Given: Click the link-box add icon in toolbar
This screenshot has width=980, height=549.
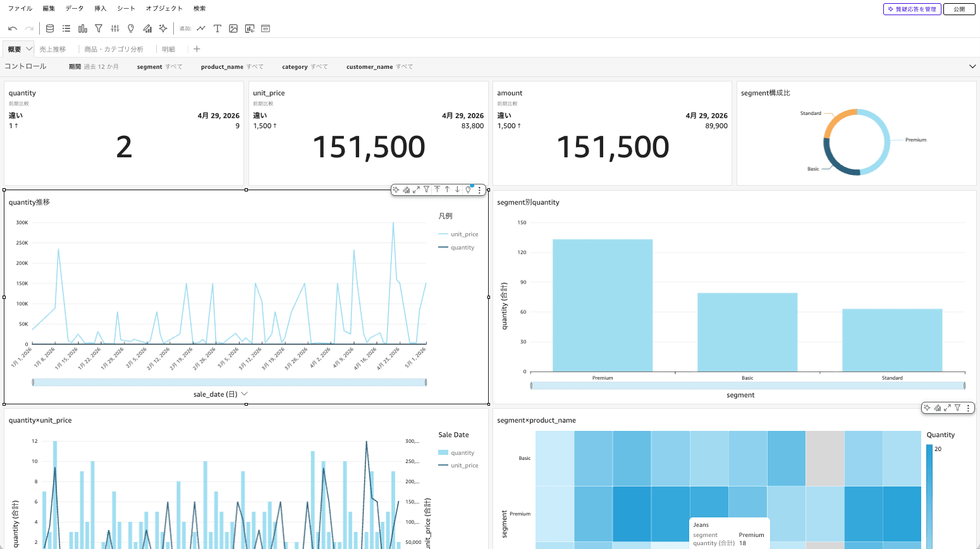Looking at the screenshot, I should pos(266,28).
